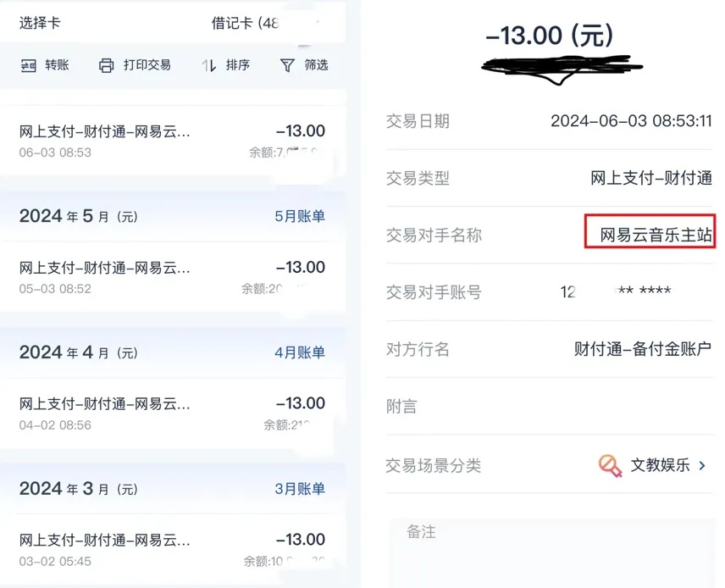Open the 5月账单 statement link

[x=299, y=216]
